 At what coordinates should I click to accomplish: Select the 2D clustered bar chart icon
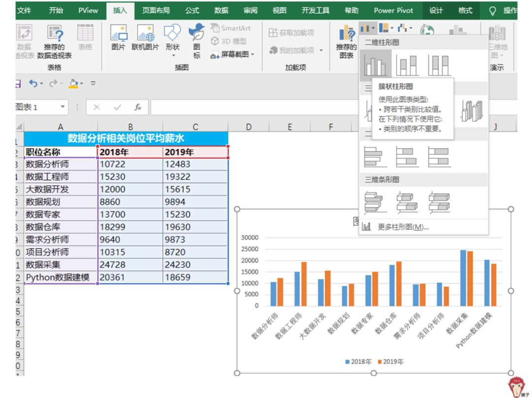click(x=375, y=157)
